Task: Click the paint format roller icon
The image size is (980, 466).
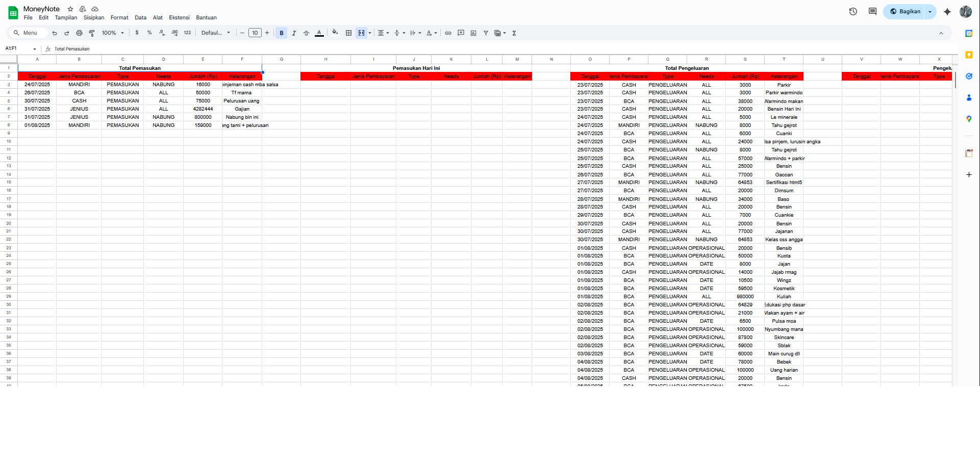Action: coord(92,33)
